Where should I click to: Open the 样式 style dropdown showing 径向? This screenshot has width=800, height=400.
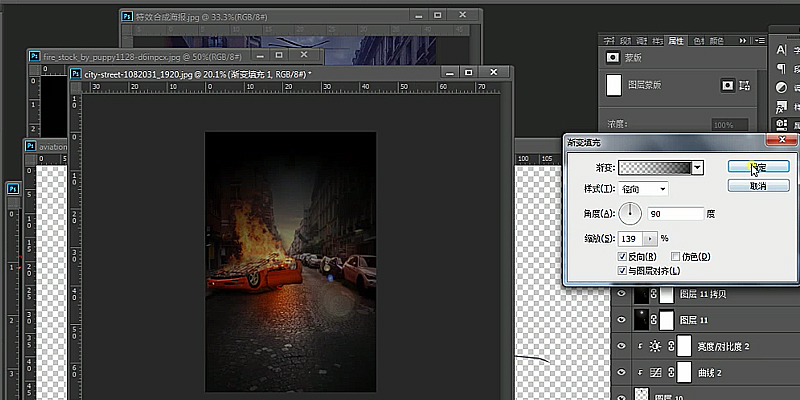click(643, 189)
